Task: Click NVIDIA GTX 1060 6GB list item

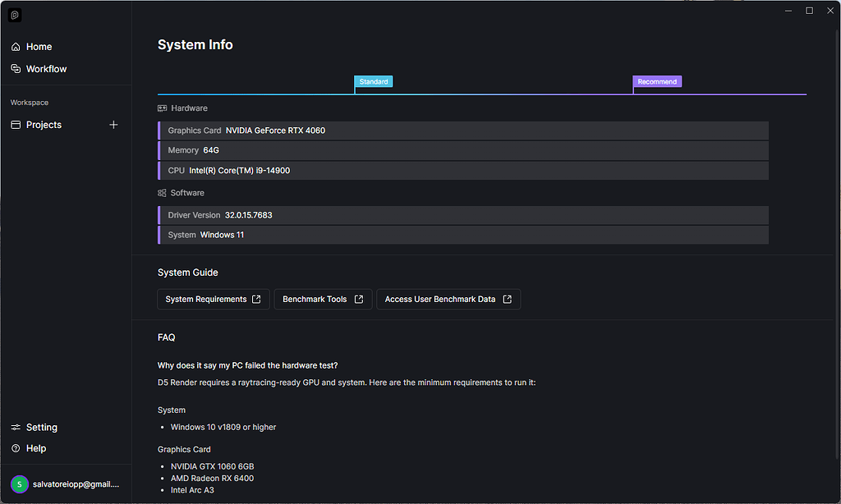Action: 213,466
